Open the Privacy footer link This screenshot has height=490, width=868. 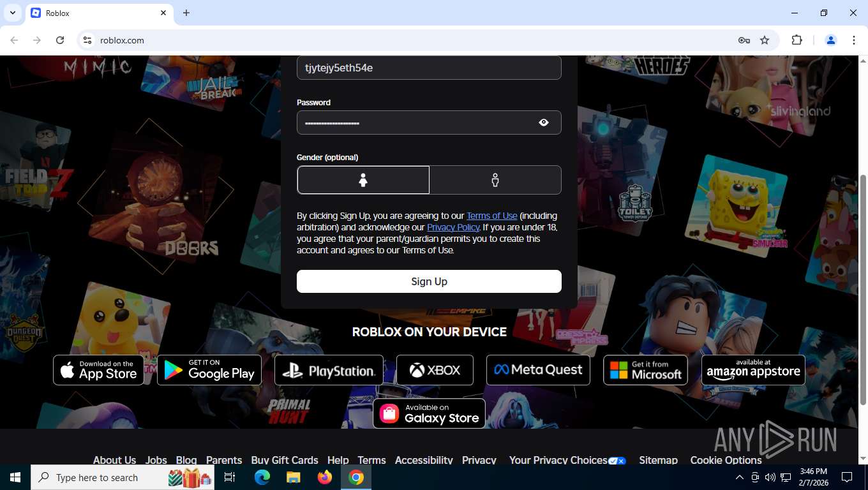pyautogui.click(x=479, y=459)
